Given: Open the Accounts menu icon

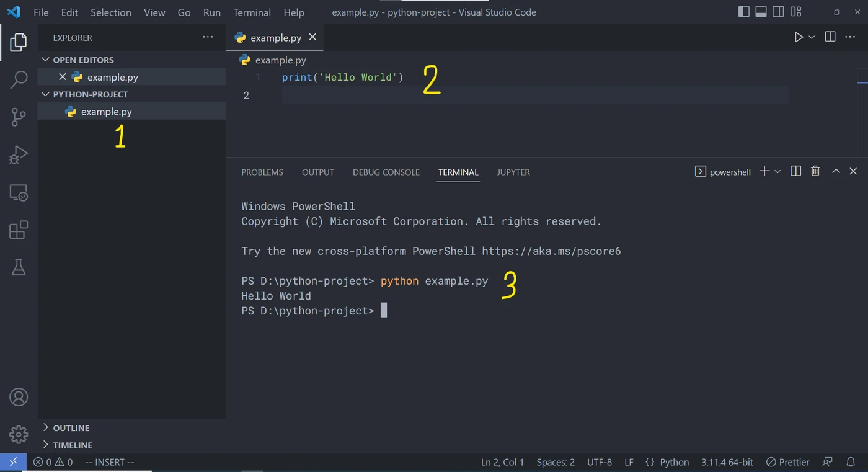Looking at the screenshot, I should click(x=19, y=397).
